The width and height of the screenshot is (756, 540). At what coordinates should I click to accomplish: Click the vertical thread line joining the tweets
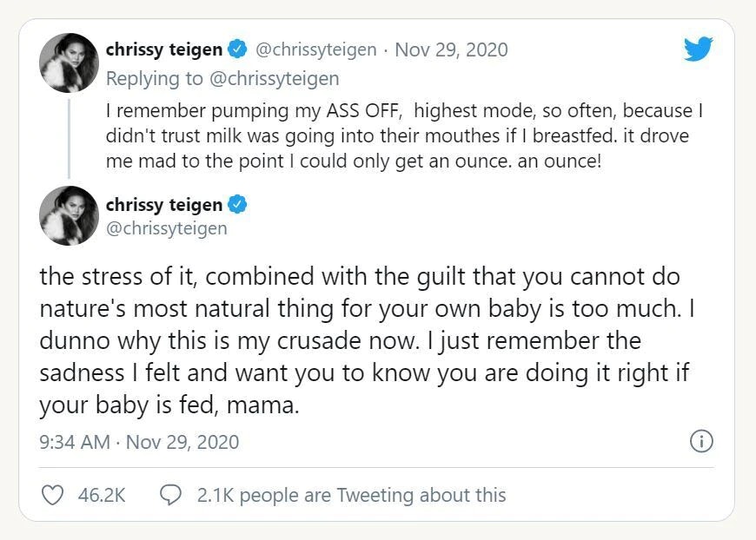[x=69, y=137]
